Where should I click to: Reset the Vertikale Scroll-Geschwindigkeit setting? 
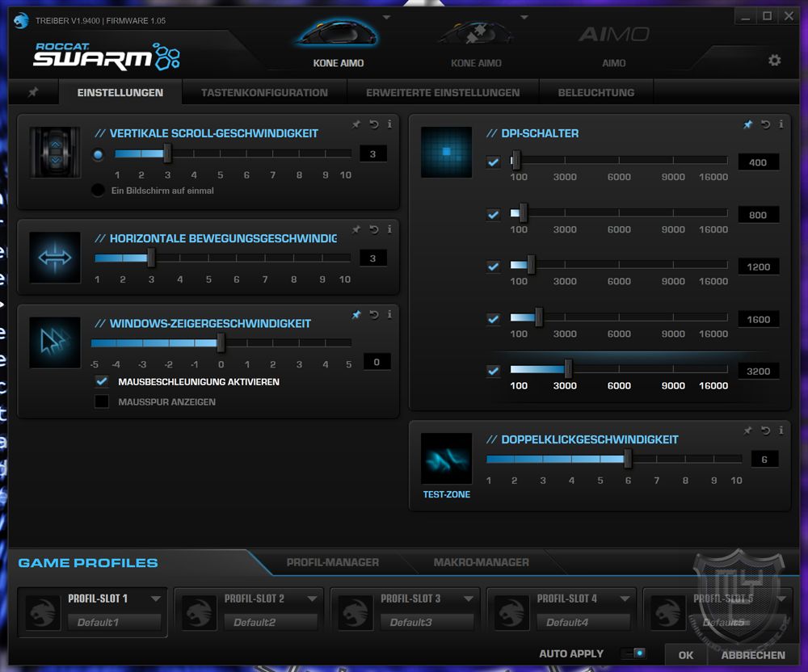point(374,124)
